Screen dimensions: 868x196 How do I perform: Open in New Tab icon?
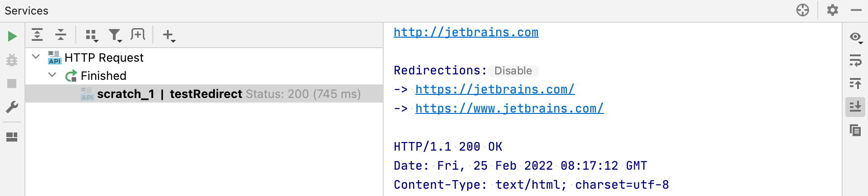tap(138, 34)
